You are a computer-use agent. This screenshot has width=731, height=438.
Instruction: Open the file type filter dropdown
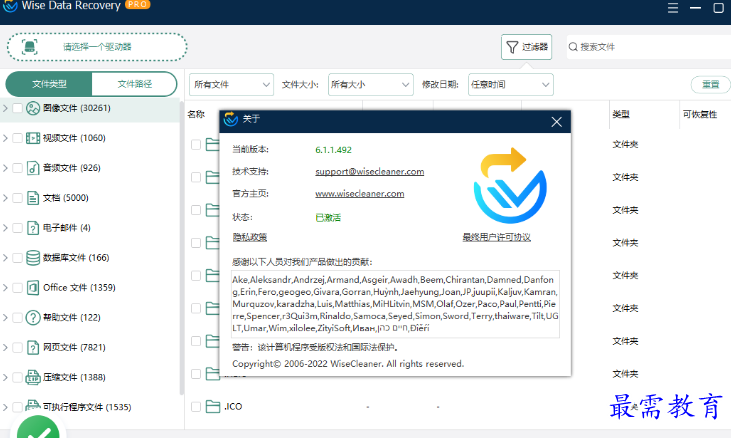tap(231, 85)
